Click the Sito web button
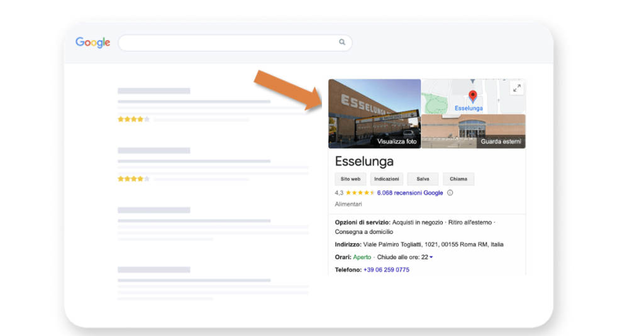Screen dimensions: 644x336 350,179
